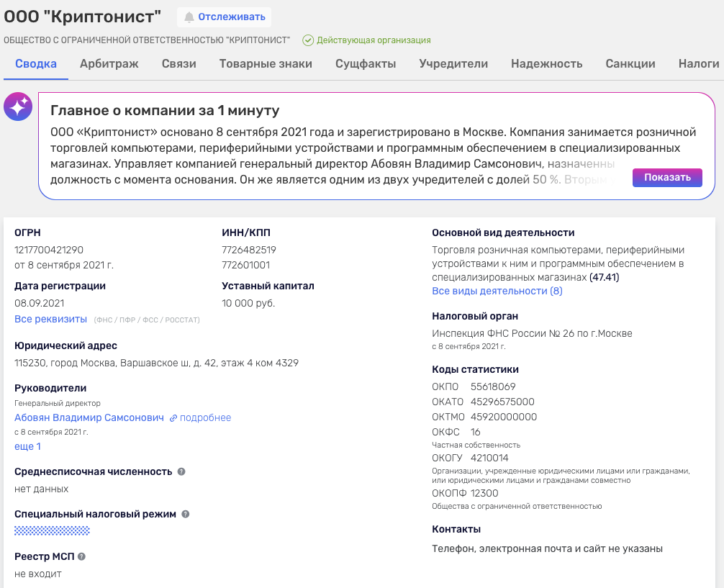Click ОКПО code 55618069
724x588 pixels.
pos(493,386)
